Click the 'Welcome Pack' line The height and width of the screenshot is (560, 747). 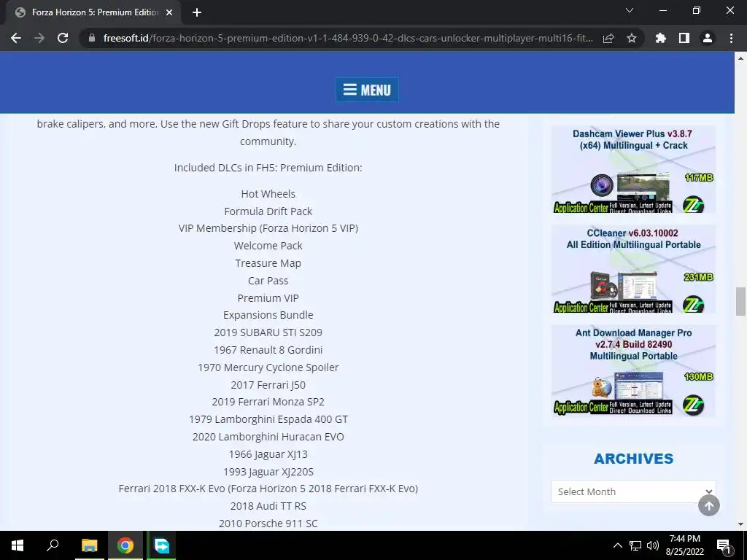point(268,246)
